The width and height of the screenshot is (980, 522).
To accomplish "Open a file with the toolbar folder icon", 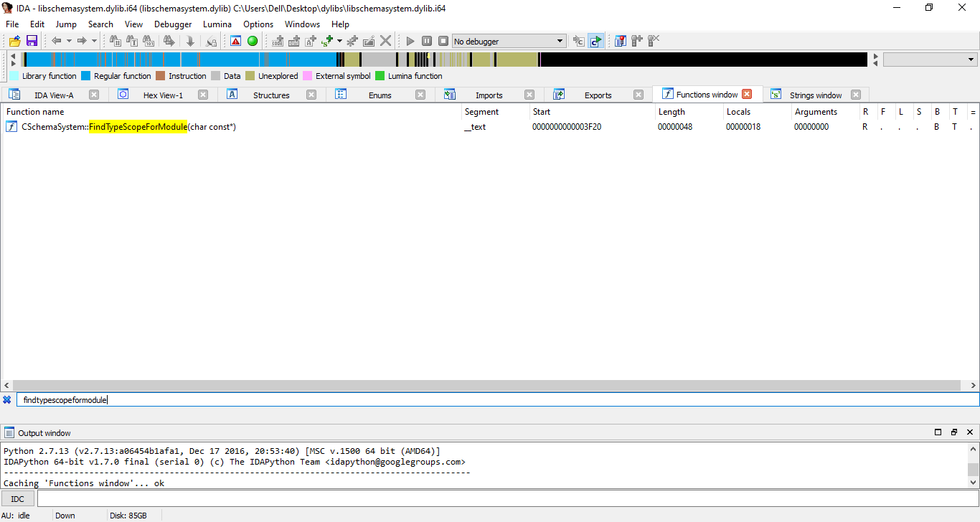I will point(14,41).
